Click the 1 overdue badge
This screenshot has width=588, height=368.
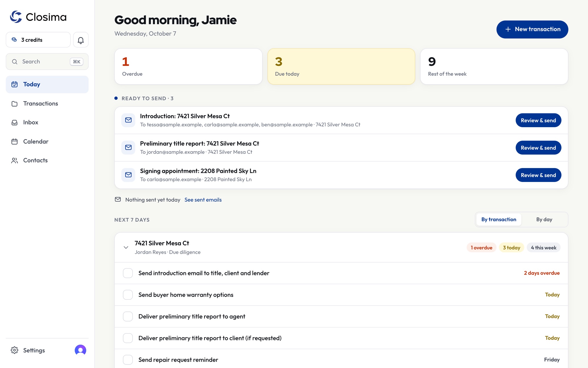click(x=482, y=248)
